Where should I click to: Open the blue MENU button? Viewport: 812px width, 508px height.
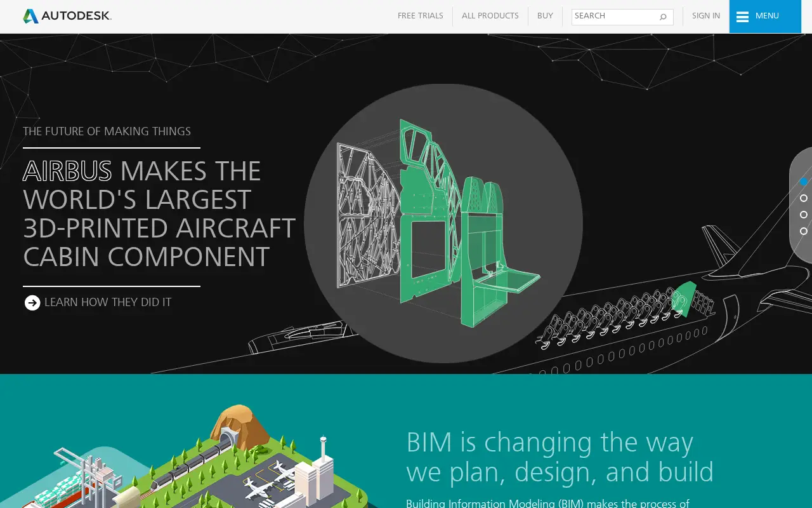pos(765,17)
